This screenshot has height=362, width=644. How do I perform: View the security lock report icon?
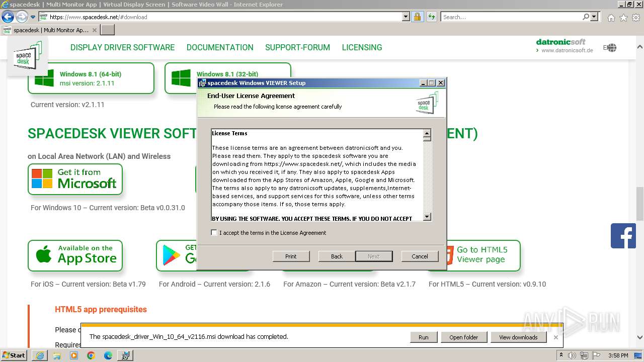(x=418, y=17)
